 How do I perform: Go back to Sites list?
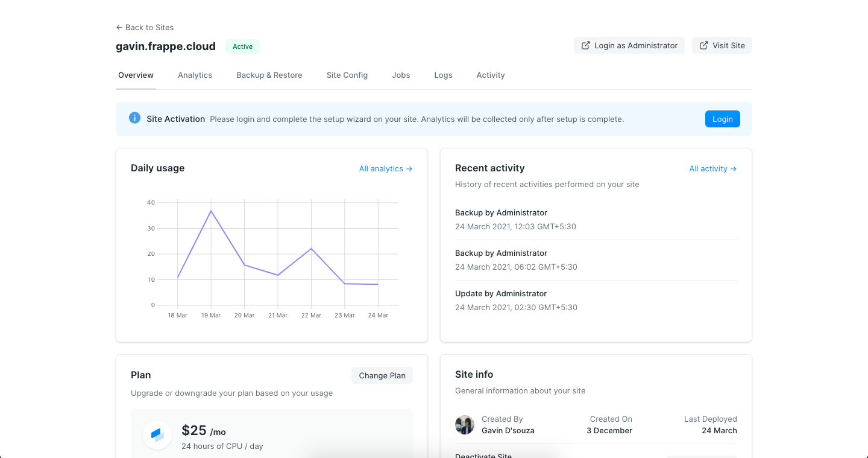tap(145, 27)
